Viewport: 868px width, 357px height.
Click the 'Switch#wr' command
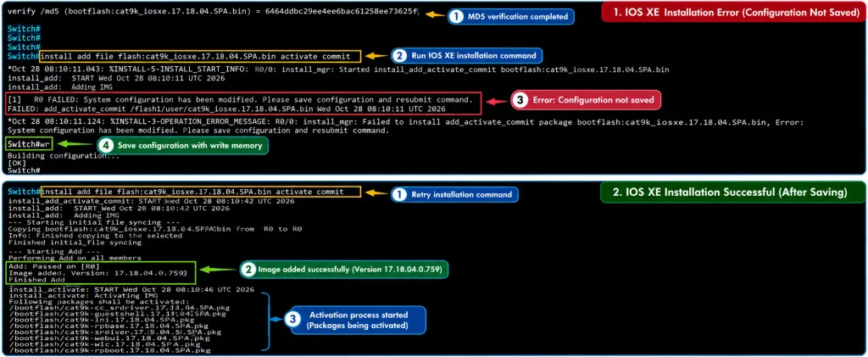29,146
